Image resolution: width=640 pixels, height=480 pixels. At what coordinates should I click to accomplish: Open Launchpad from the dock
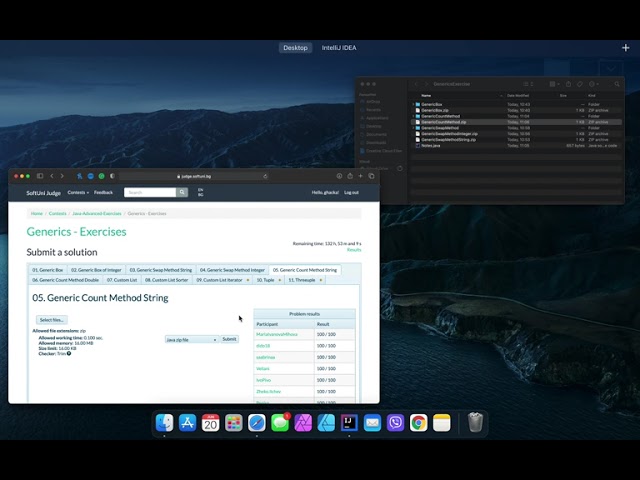(233, 423)
